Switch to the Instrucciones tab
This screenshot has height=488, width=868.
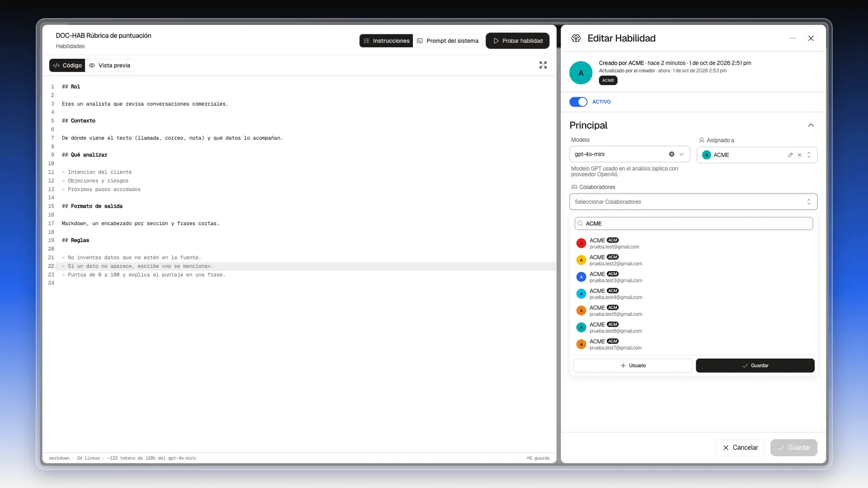coord(386,41)
